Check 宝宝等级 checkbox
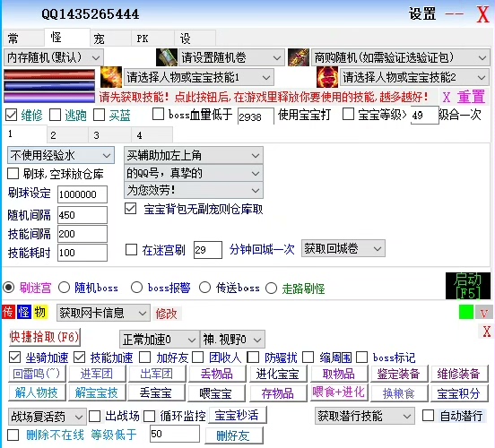 348,114
